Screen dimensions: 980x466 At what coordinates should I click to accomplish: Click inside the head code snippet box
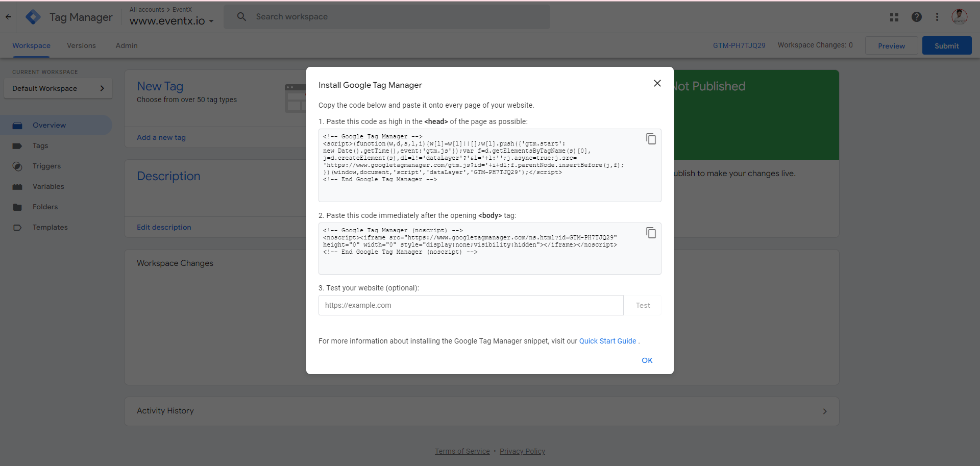[x=490, y=165]
